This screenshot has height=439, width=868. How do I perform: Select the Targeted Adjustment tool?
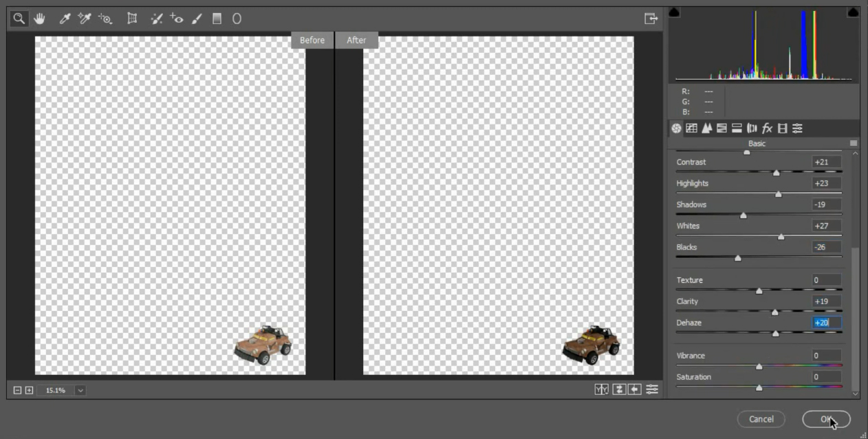point(105,19)
